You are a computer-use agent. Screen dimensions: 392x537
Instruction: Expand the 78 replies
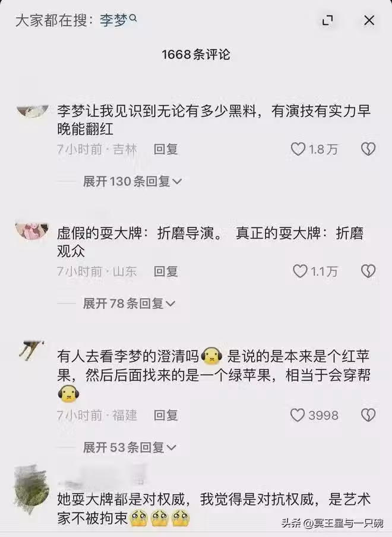point(129,304)
